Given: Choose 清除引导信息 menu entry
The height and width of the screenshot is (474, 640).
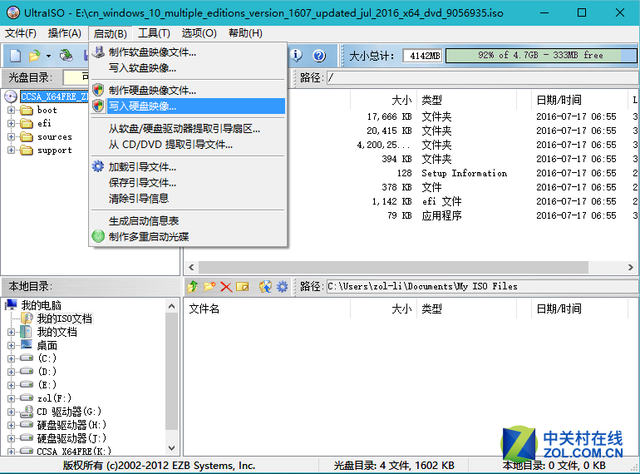Looking at the screenshot, I should (x=188, y=198).
